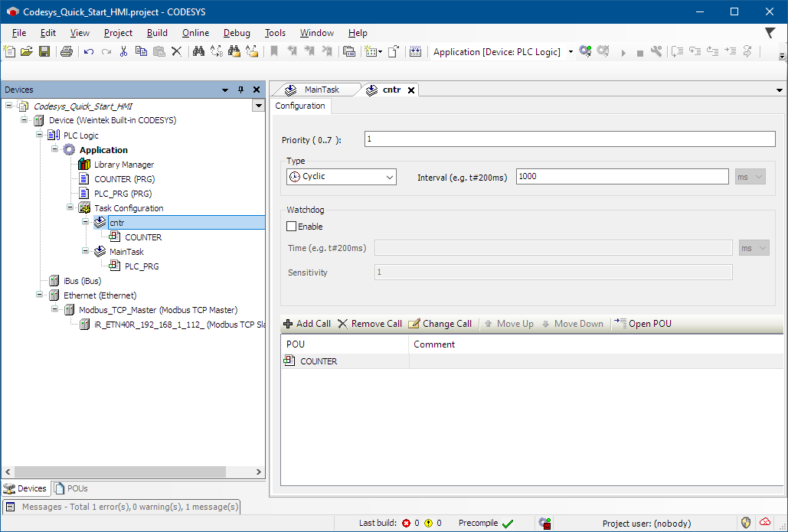Click the yellow warning count icon in Last build
The image size is (788, 532).
(x=428, y=523)
